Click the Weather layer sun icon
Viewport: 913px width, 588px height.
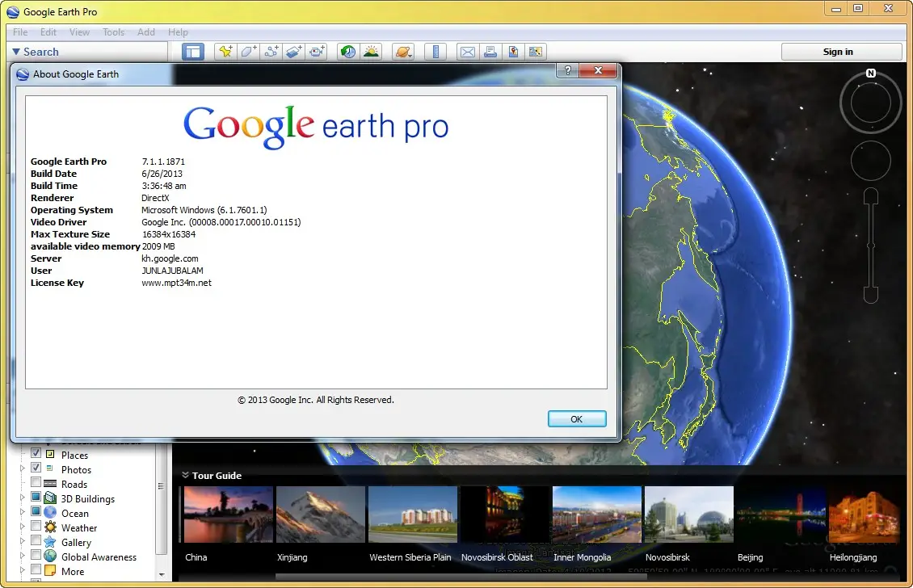(x=51, y=527)
